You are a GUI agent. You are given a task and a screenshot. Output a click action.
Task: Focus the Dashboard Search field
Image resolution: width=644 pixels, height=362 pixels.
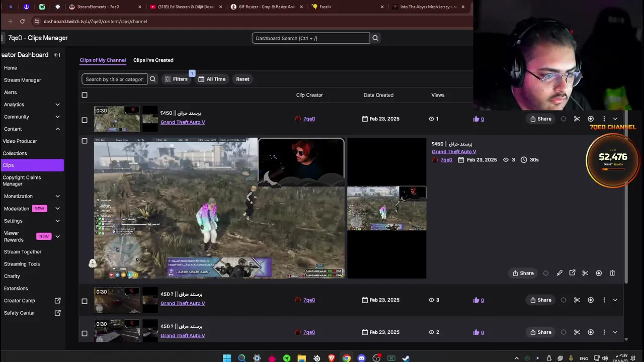tap(311, 38)
